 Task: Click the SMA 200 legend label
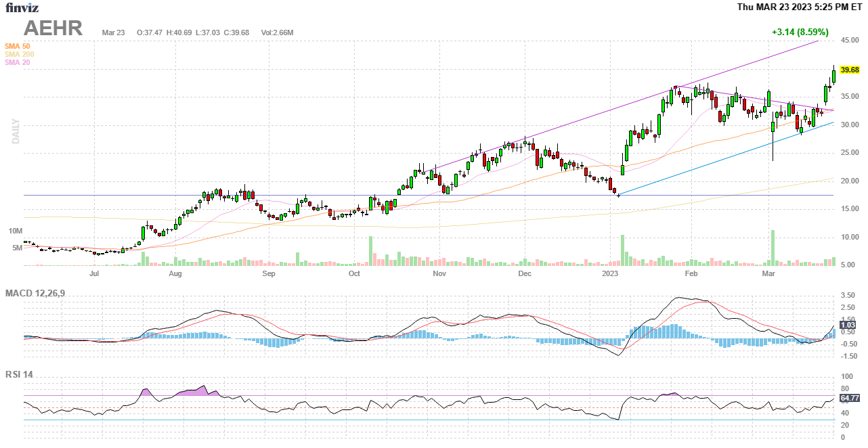19,54
